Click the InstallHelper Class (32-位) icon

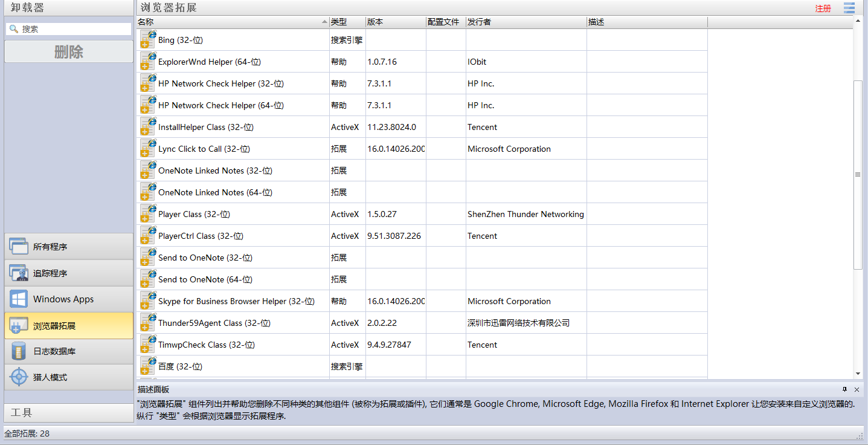coord(148,127)
